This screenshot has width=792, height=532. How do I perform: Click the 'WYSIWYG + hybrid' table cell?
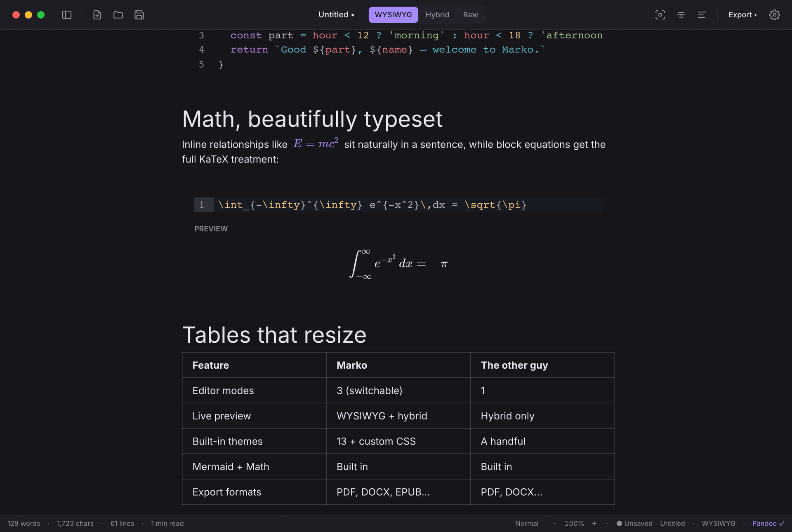click(x=398, y=416)
